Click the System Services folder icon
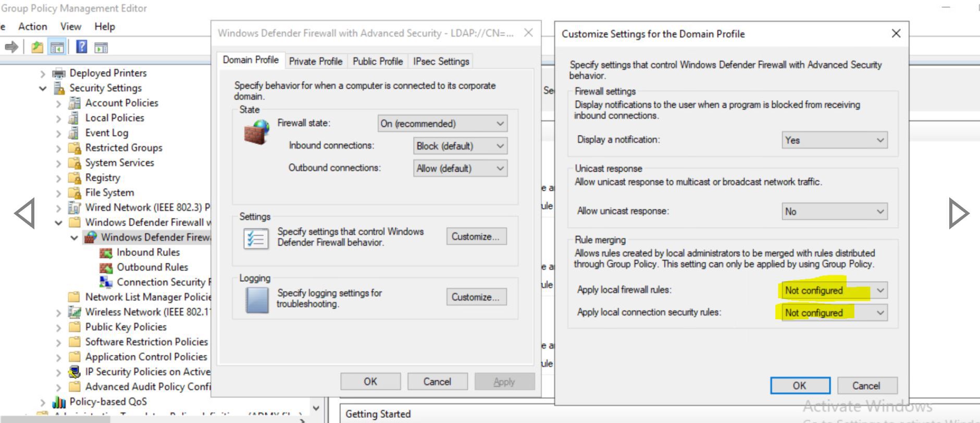The width and height of the screenshot is (980, 423). point(75,163)
